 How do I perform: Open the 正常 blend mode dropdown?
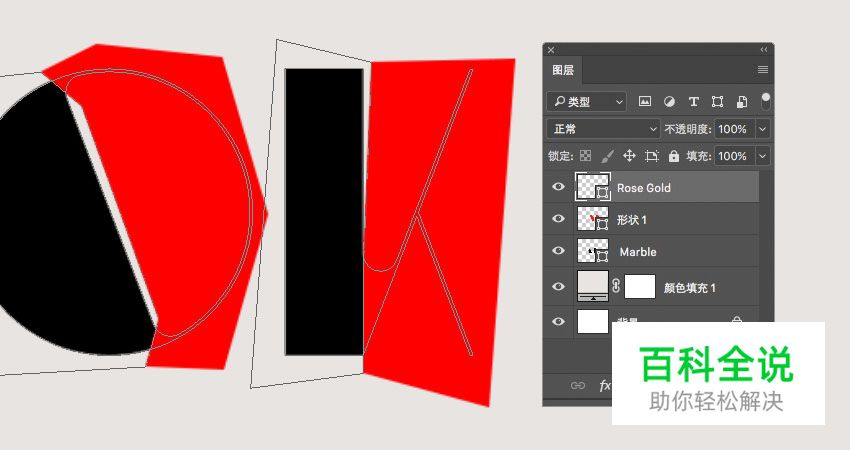pyautogui.click(x=603, y=129)
